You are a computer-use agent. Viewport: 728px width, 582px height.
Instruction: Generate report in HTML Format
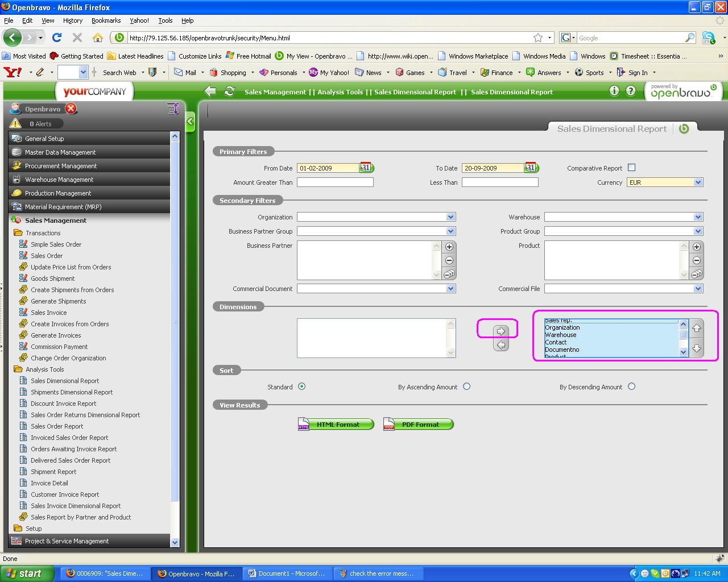336,425
